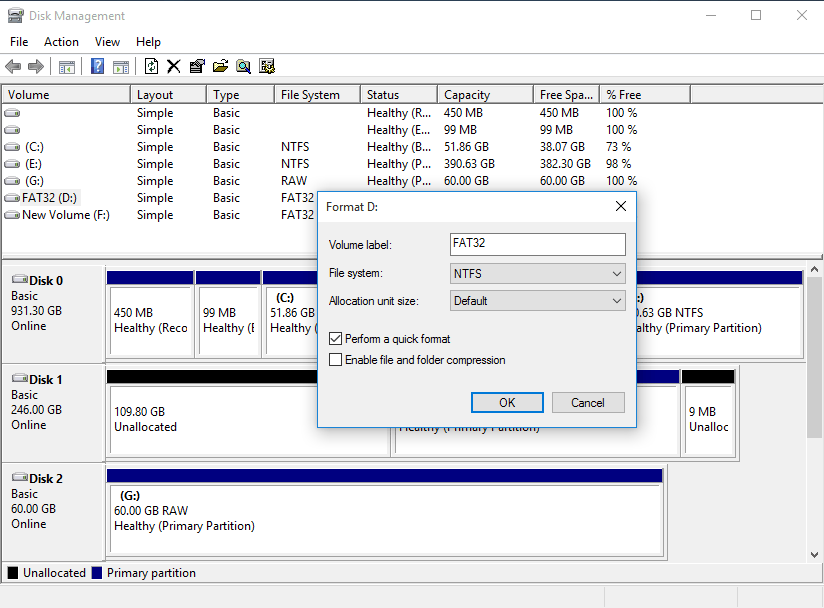Image resolution: width=824 pixels, height=608 pixels.
Task: Click the drive icon of the (C:) volume row
Action: 12,147
